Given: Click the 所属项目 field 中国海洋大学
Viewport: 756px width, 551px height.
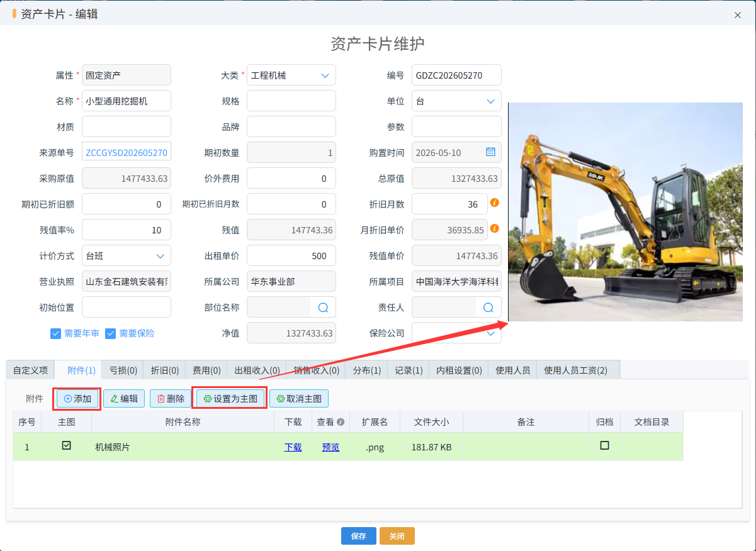Looking at the screenshot, I should point(456,281).
